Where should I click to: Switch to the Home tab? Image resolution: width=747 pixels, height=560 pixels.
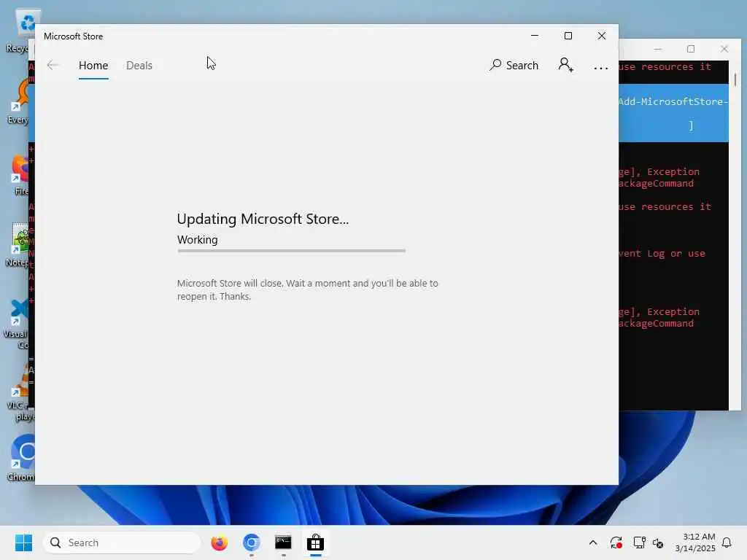(x=93, y=65)
